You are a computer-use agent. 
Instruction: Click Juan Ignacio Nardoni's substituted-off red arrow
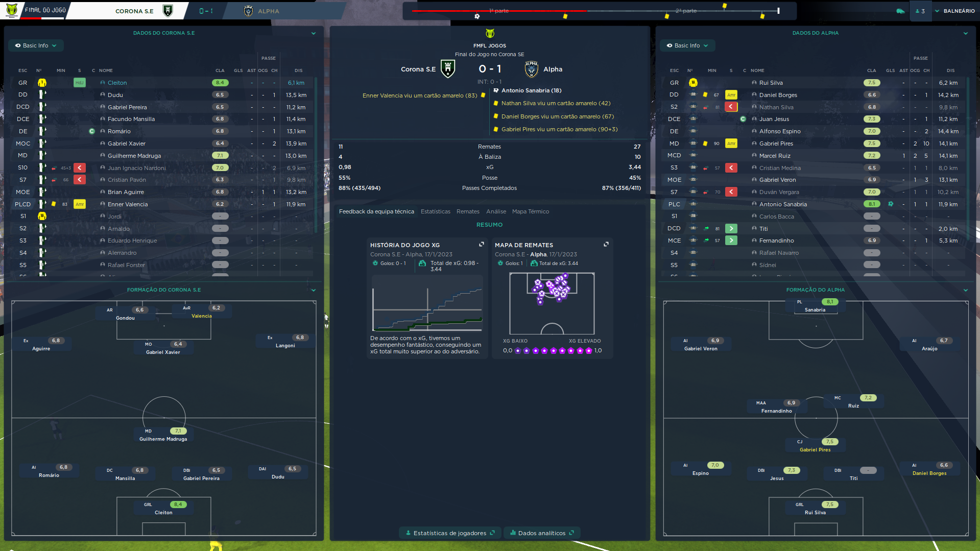pos(79,168)
